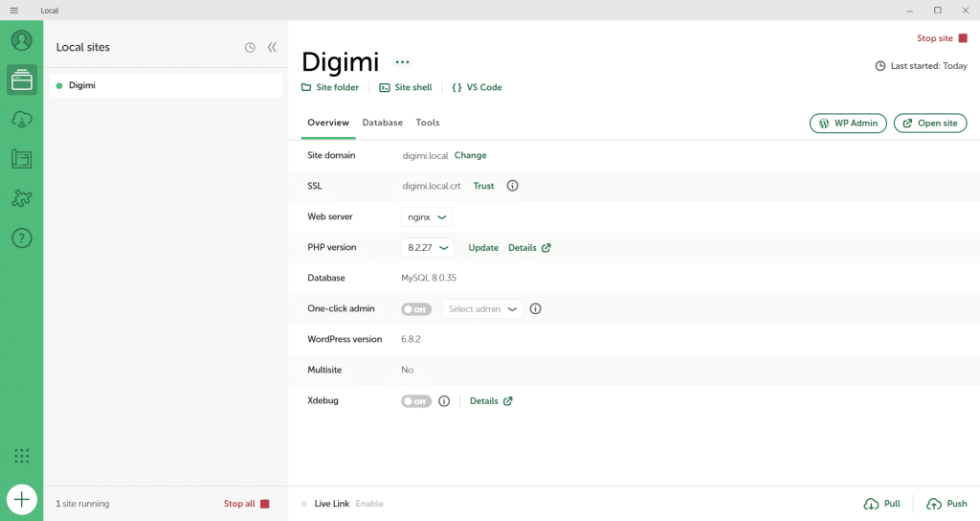Minimize the Local window
980x521 pixels.
[909, 11]
